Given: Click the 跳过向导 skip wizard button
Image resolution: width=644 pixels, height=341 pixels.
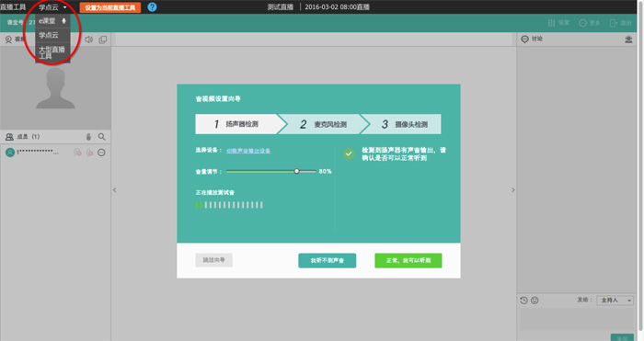Looking at the screenshot, I should 213,260.
